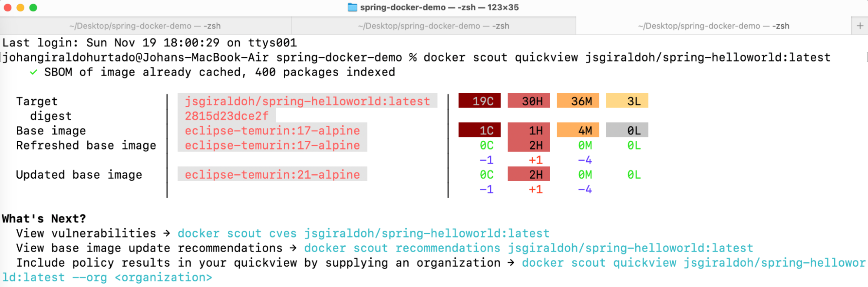Click the yellow 3L low badge
This screenshot has height=287, width=868.
[x=627, y=101]
